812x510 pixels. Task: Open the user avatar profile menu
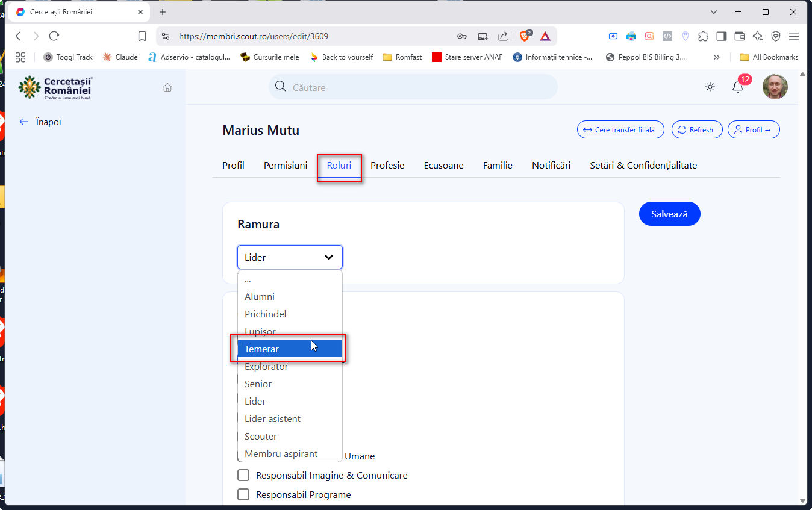click(x=775, y=87)
